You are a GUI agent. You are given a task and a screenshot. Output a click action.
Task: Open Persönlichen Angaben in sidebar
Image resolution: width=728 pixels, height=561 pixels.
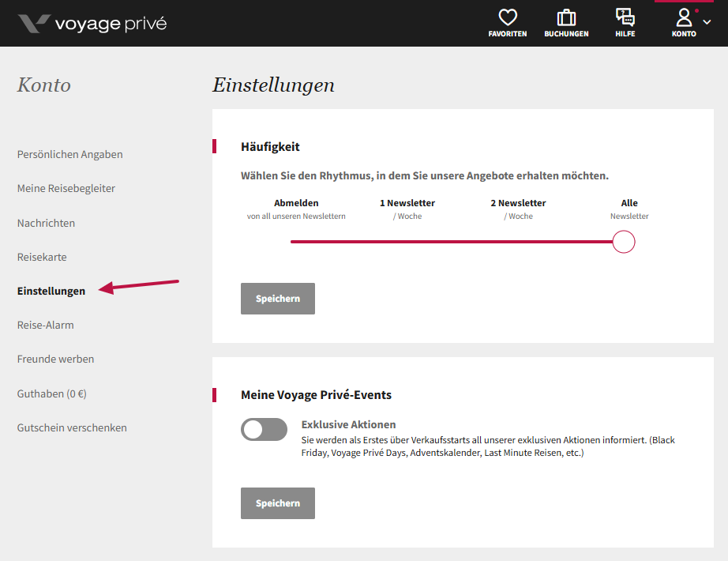(70, 154)
